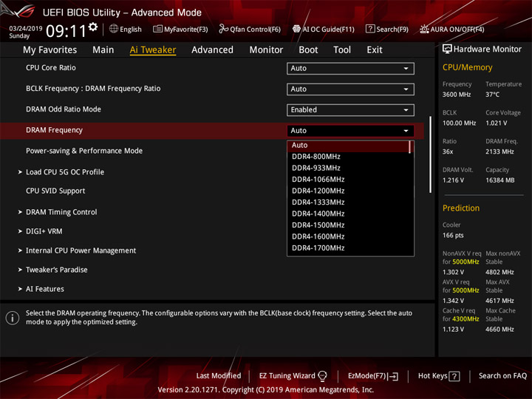Go to the Exit tab

tap(375, 50)
